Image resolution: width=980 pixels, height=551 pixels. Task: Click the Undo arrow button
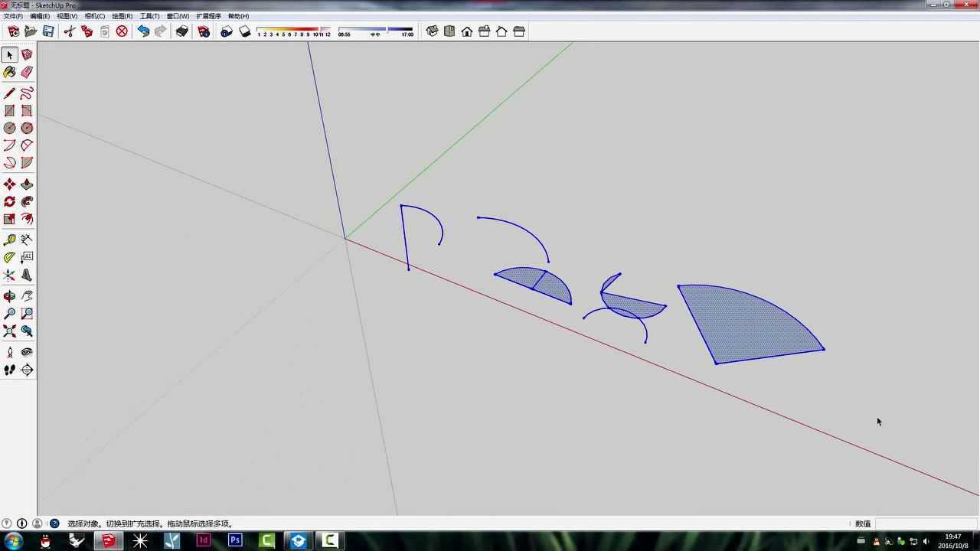coord(143,31)
